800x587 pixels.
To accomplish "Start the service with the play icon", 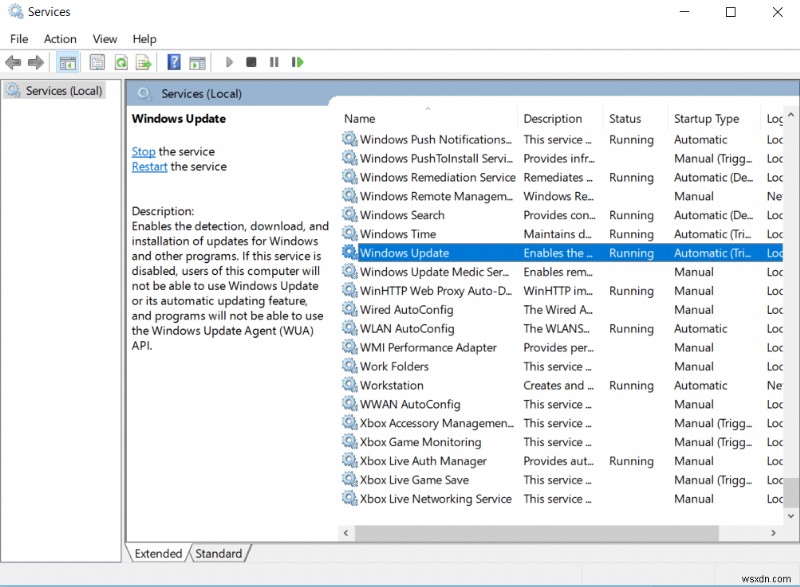I will (229, 62).
